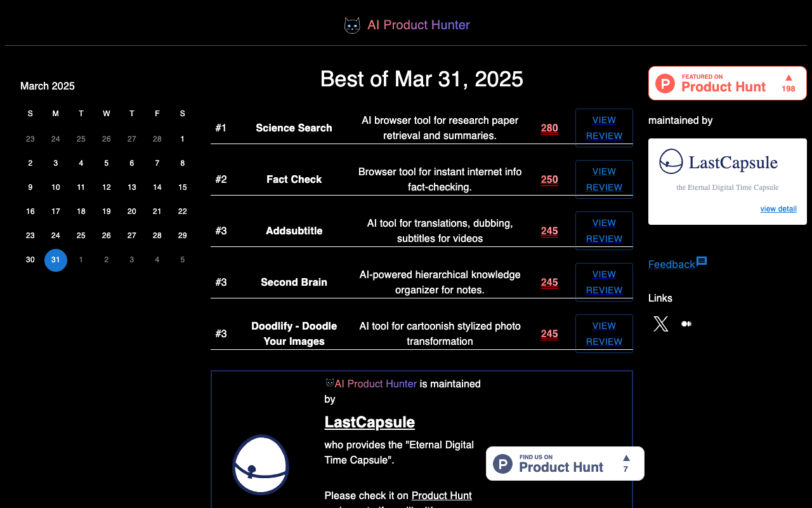The width and height of the screenshot is (812, 508).
Task: Select March 1 in the calendar
Action: point(183,139)
